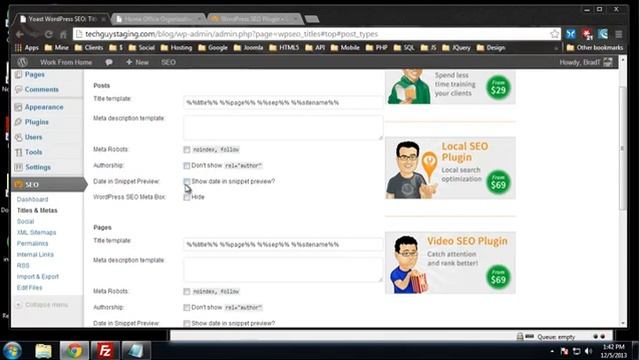Open the XML Sitemaps submenu link

(x=36, y=232)
